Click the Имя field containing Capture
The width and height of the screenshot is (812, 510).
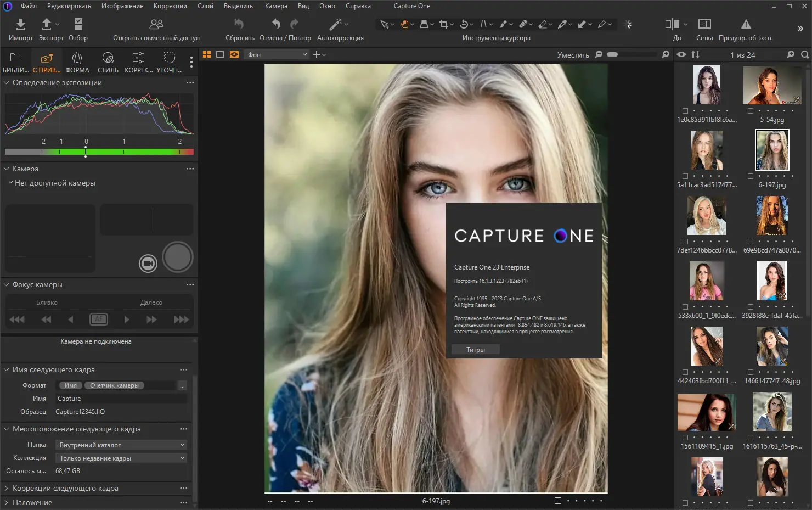click(x=121, y=399)
